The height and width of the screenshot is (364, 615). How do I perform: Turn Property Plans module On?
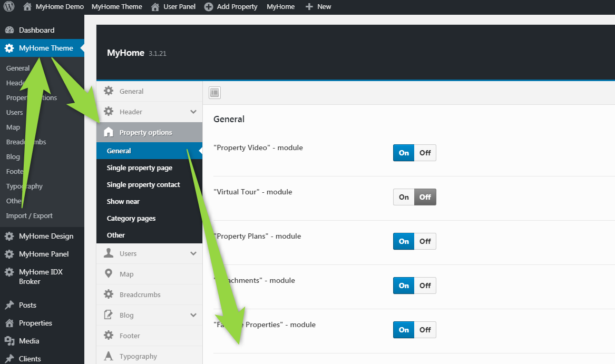[404, 241]
